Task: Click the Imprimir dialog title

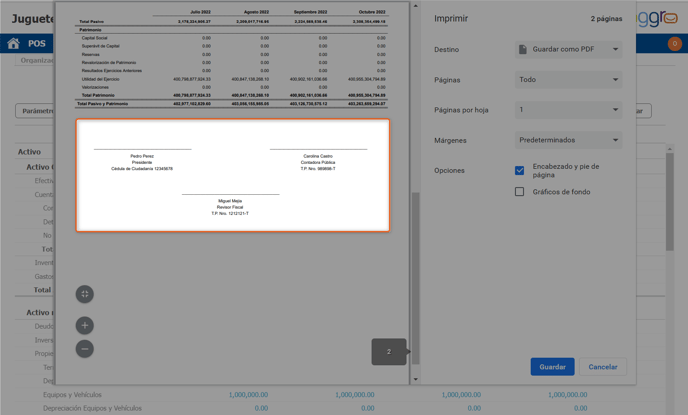Action: click(x=451, y=18)
